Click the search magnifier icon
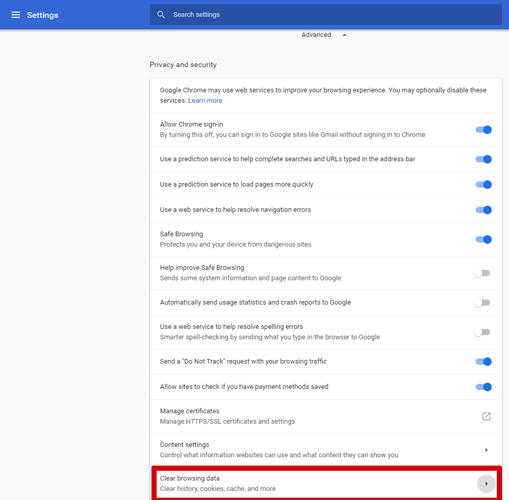 click(x=161, y=15)
